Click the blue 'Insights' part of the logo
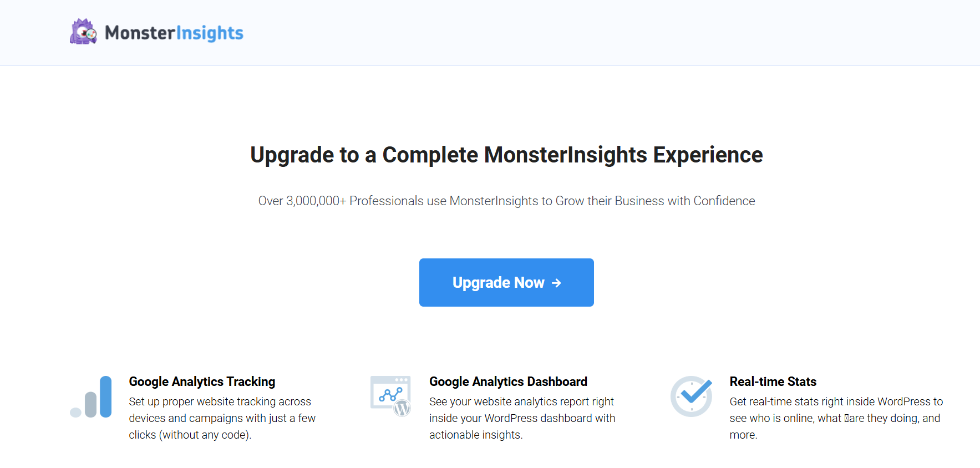This screenshot has width=980, height=468. (x=210, y=33)
